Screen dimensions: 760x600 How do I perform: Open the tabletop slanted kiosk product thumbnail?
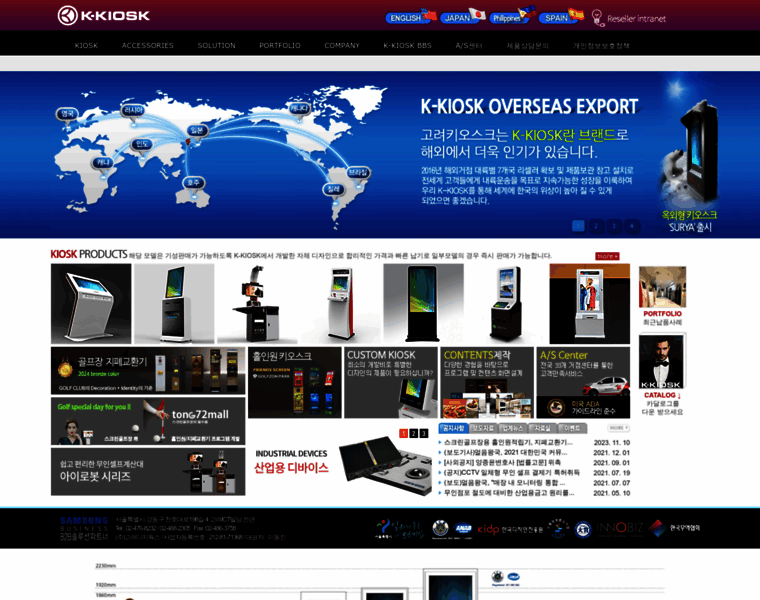pyautogui.click(x=91, y=304)
